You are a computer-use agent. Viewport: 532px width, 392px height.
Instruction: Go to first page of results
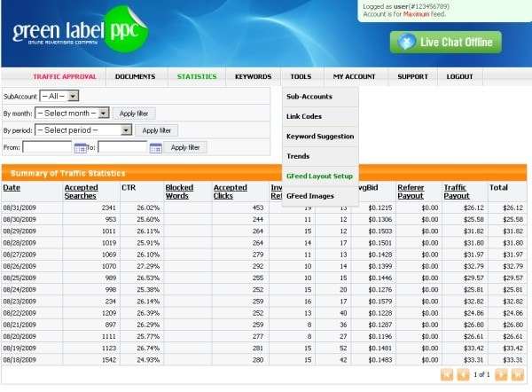tap(447, 374)
